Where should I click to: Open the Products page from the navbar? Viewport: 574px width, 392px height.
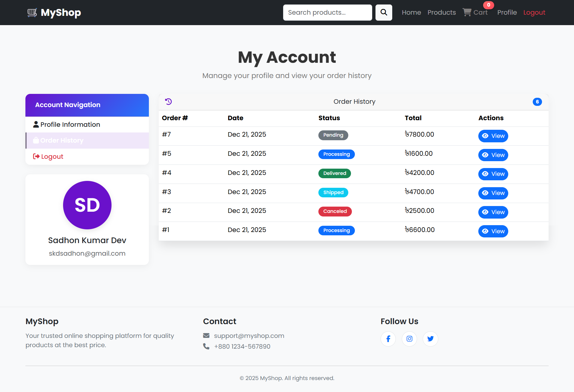[442, 12]
